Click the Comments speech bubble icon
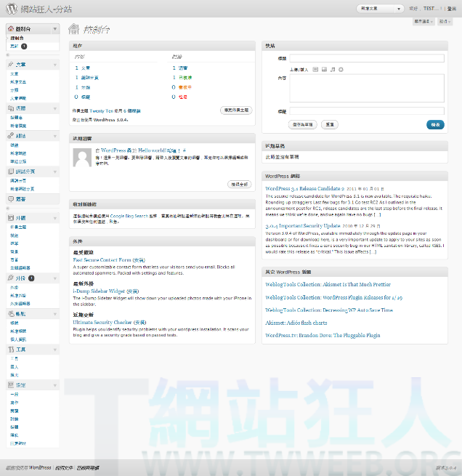This screenshot has height=476, width=462. point(11,199)
